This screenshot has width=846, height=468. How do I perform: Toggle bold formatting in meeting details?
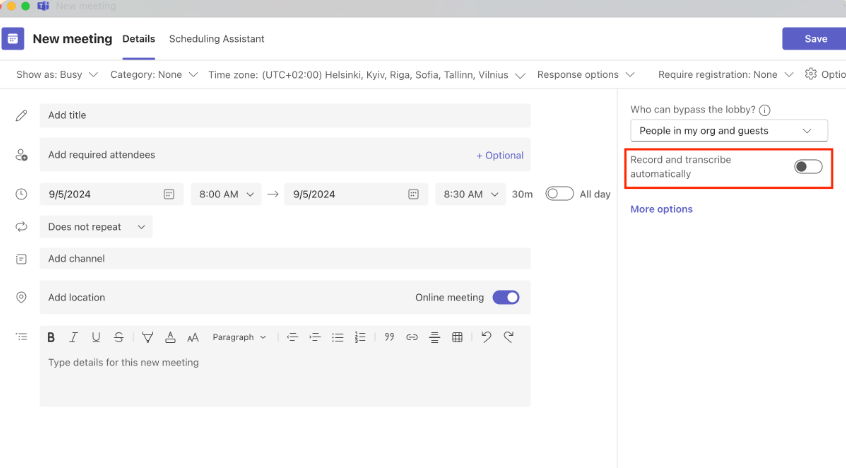[x=51, y=337]
